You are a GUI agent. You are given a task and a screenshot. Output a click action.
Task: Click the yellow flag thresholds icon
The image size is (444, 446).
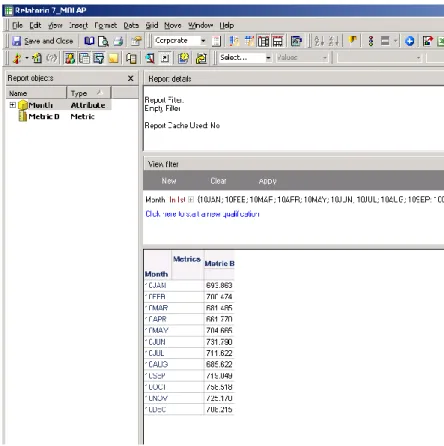353,40
